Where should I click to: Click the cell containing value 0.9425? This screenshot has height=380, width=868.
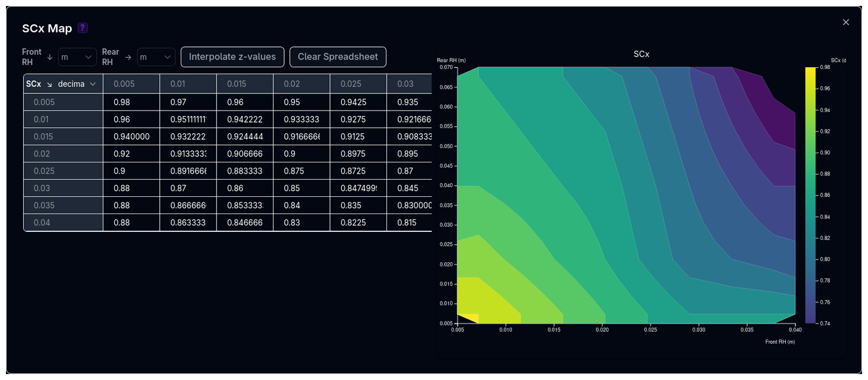[x=358, y=102]
